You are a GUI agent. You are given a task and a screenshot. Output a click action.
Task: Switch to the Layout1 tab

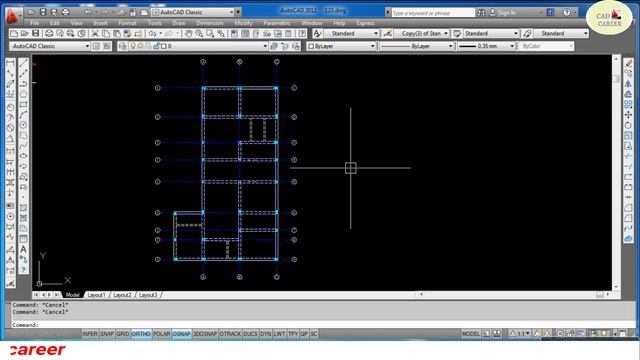(96, 295)
